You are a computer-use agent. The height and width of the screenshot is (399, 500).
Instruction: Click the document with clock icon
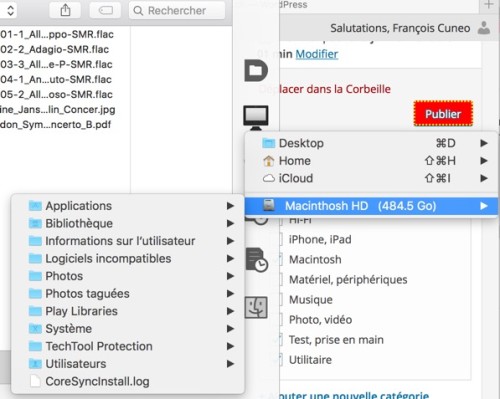coord(257,260)
